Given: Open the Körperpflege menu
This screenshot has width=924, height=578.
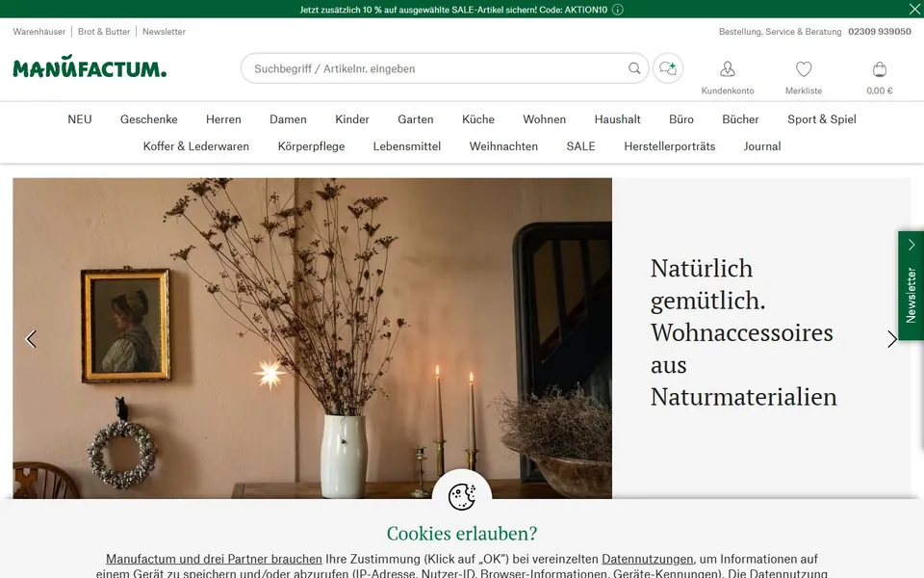Looking at the screenshot, I should pyautogui.click(x=311, y=146).
